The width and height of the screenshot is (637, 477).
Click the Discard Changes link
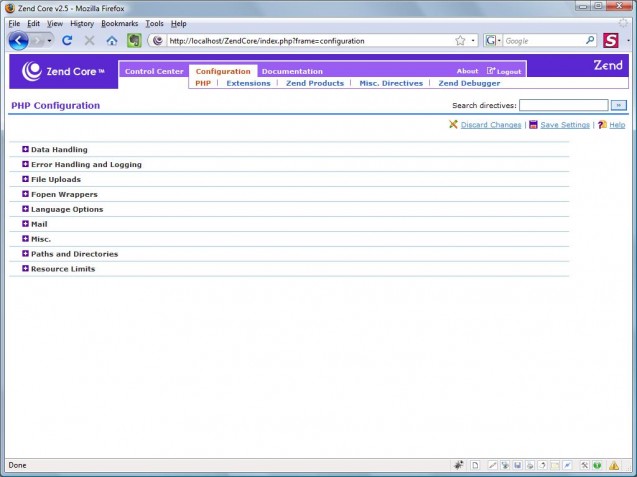491,125
